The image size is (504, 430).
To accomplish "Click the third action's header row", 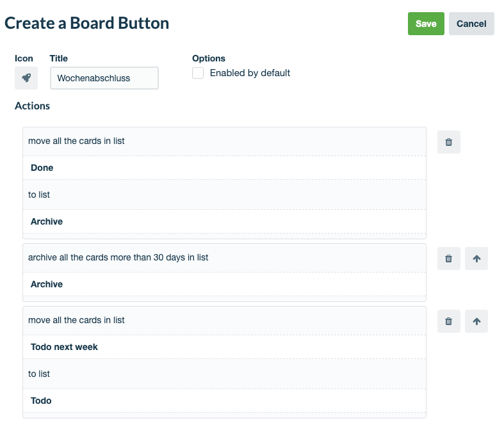I will click(x=224, y=321).
